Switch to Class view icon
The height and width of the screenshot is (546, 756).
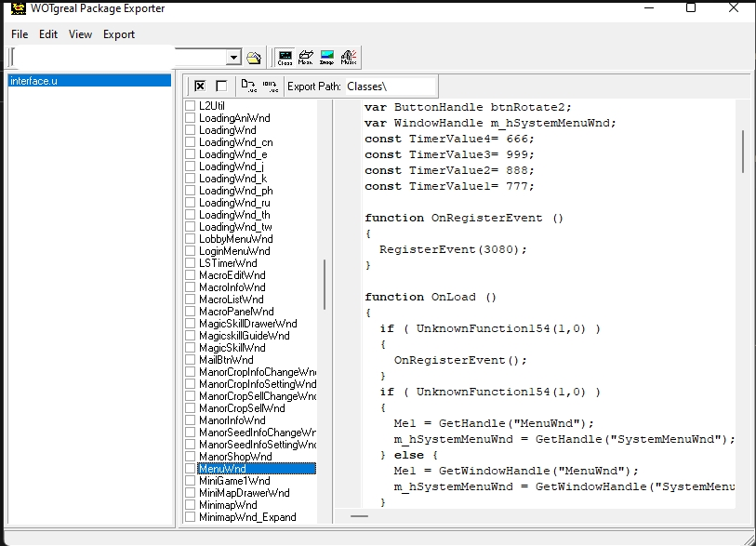click(285, 58)
